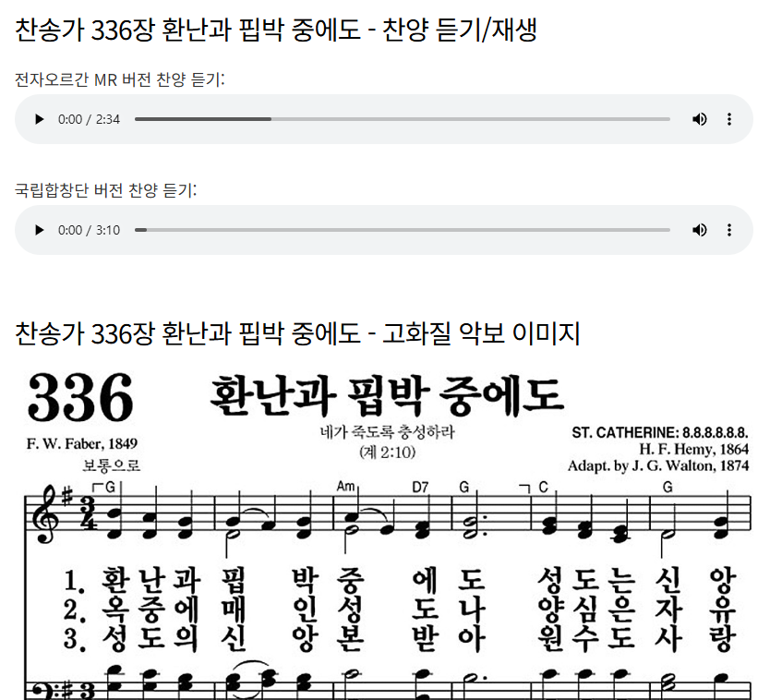Screen dimensions: 770x700
Task: Play the 전자오르간 MR version audio
Action: pyautogui.click(x=39, y=119)
